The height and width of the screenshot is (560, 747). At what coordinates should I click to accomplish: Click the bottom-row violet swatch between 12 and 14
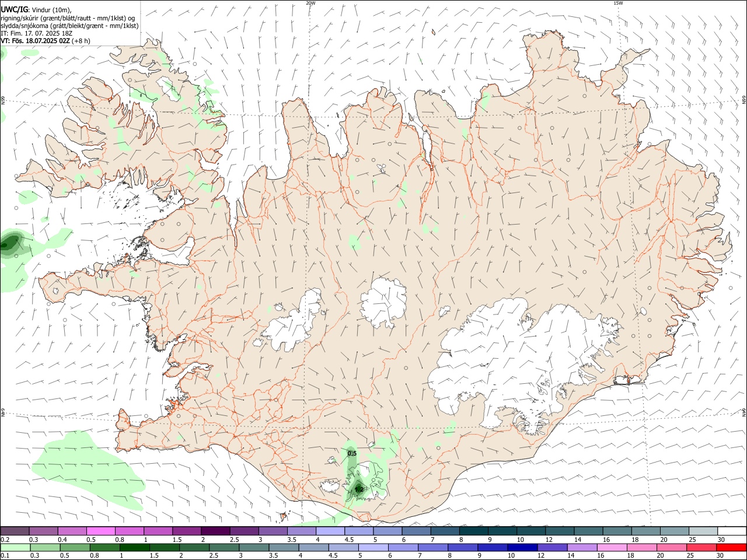[552, 547]
